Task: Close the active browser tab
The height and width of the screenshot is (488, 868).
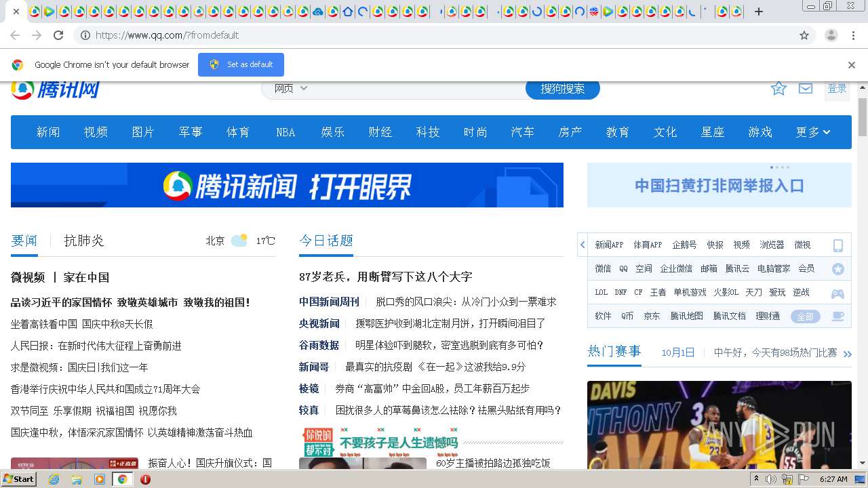Action: click(16, 12)
